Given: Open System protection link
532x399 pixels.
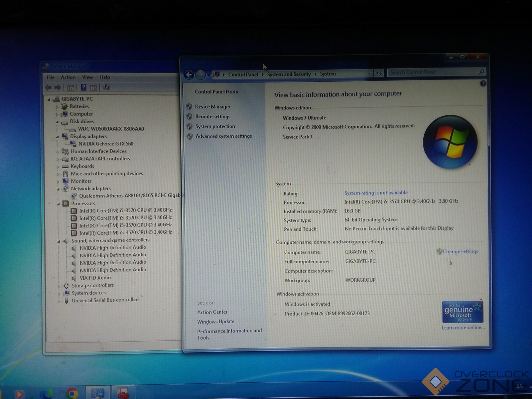Looking at the screenshot, I should tap(215, 126).
